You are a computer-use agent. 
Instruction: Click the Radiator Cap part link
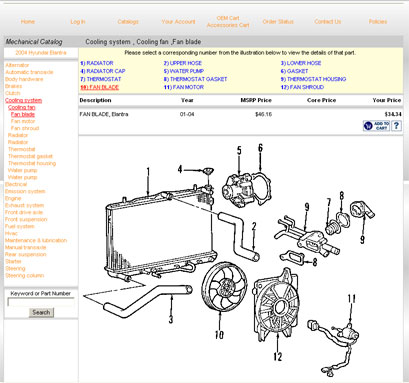pyautogui.click(x=103, y=71)
